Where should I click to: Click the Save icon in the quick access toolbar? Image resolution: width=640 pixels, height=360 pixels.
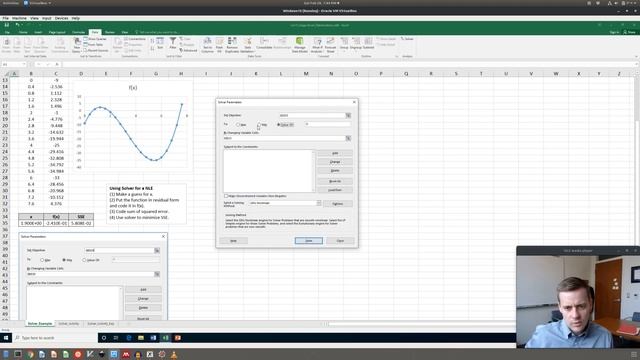pyautogui.click(x=7, y=25)
